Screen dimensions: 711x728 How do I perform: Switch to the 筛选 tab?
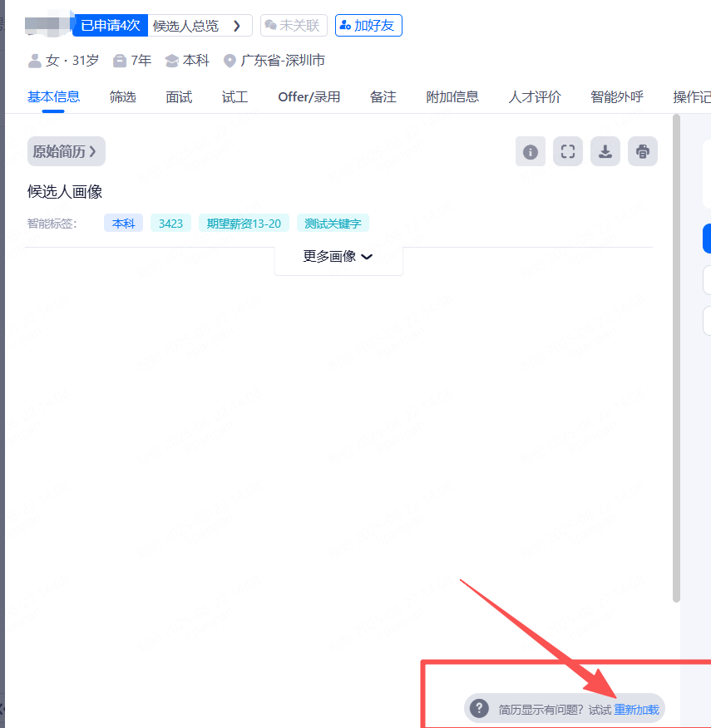[x=122, y=97]
